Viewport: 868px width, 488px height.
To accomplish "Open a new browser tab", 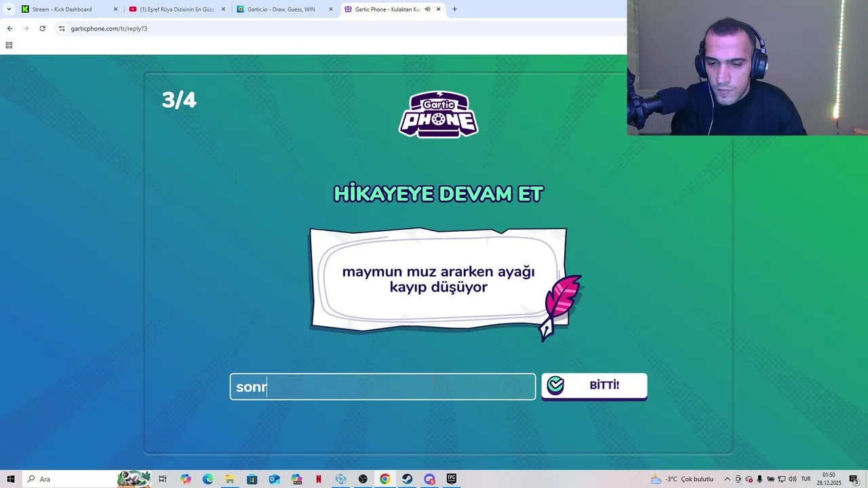I will (454, 9).
